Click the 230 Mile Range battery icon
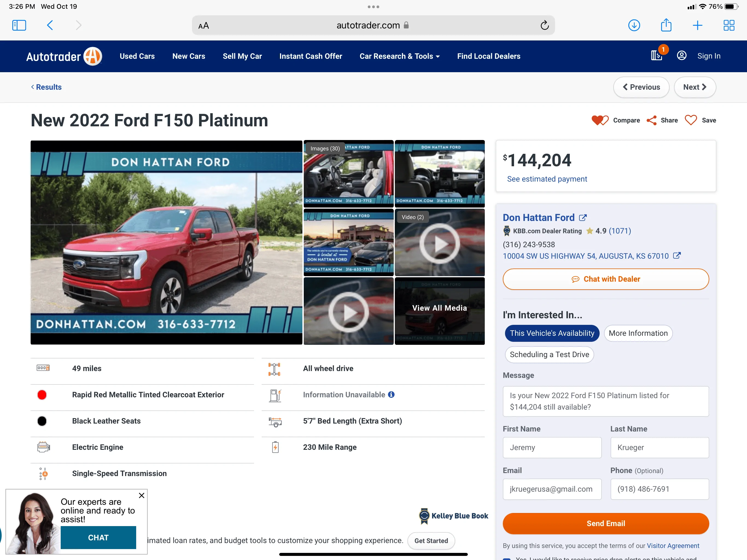 (275, 447)
